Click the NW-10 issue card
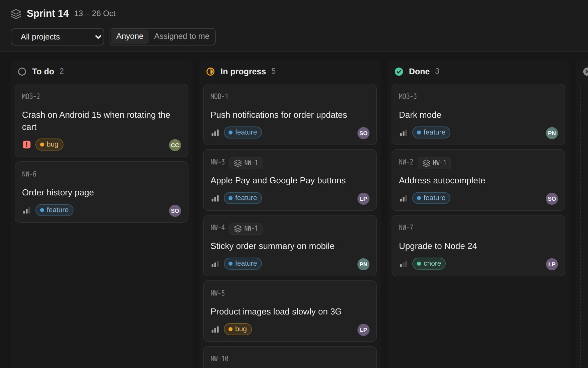 tap(290, 357)
